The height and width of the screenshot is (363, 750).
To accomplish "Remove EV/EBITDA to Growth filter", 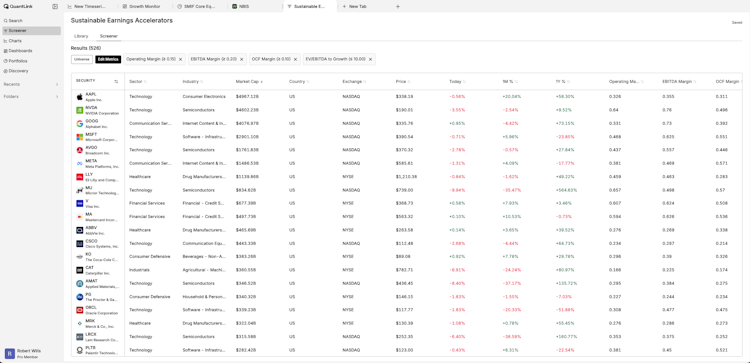I will (x=370, y=59).
